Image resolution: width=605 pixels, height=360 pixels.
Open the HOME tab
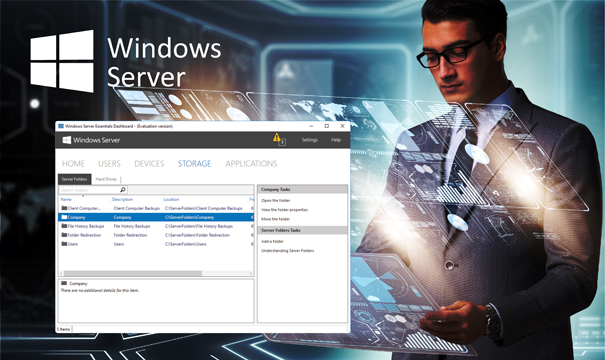point(73,164)
